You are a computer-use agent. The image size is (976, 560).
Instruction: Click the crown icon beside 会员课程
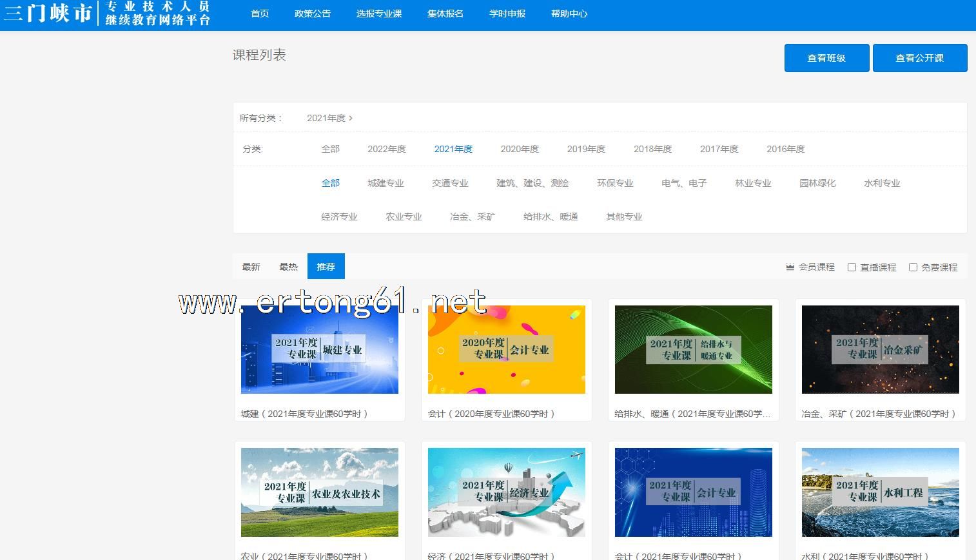pyautogui.click(x=790, y=267)
